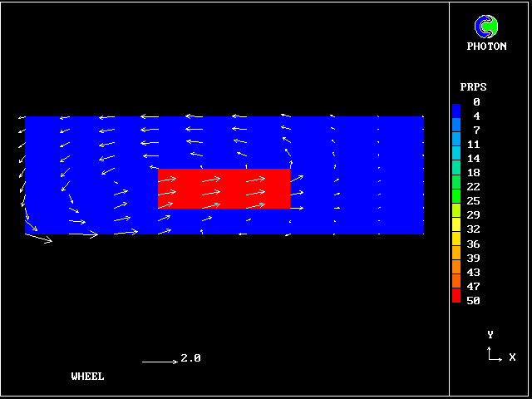Click the PRPS legend title

[473, 86]
